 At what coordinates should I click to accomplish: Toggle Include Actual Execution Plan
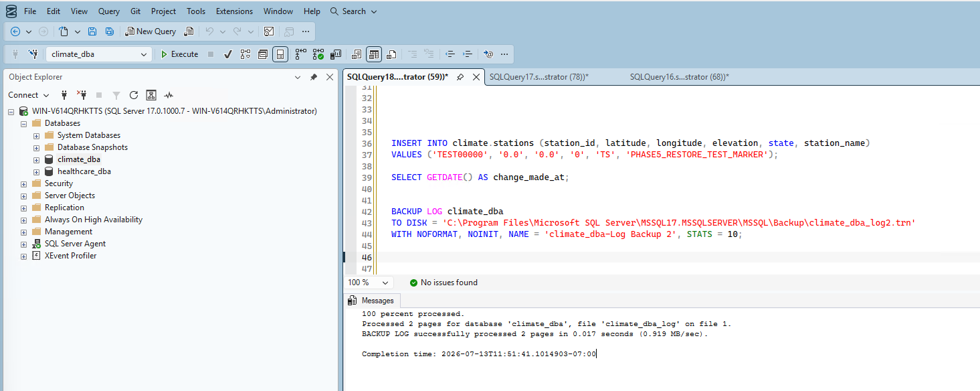[x=300, y=54]
